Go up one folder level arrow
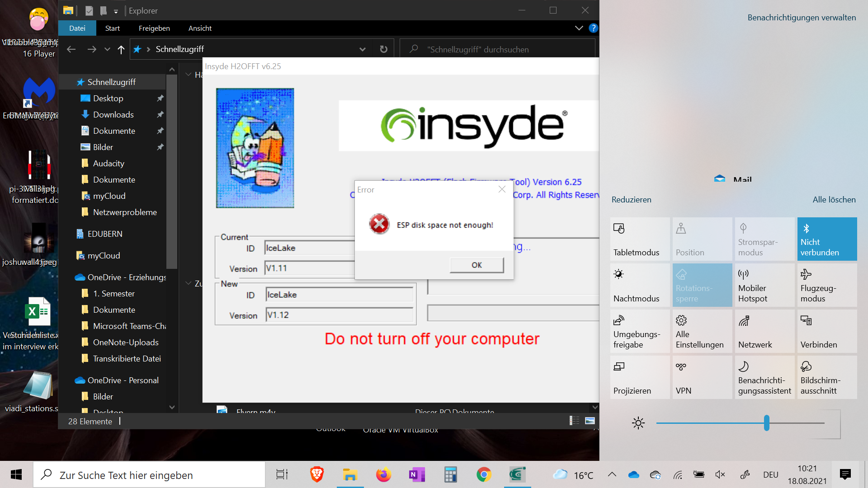The width and height of the screenshot is (868, 488). tap(121, 49)
